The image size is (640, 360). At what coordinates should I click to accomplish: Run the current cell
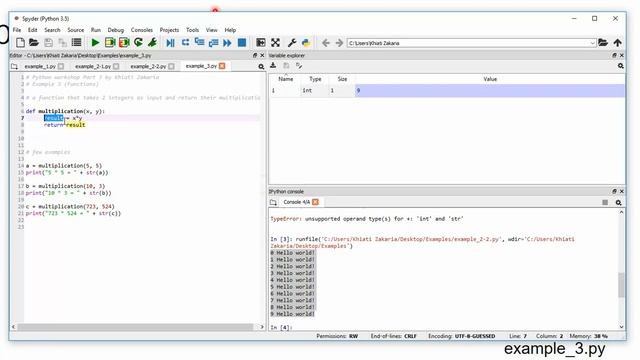pos(109,42)
